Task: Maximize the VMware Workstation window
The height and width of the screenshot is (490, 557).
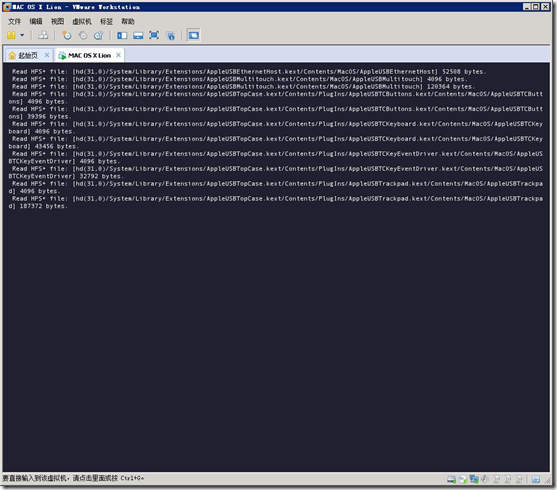Action: coord(536,7)
